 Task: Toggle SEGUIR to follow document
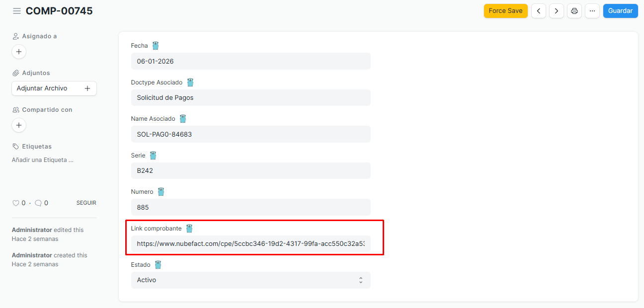[x=86, y=203]
